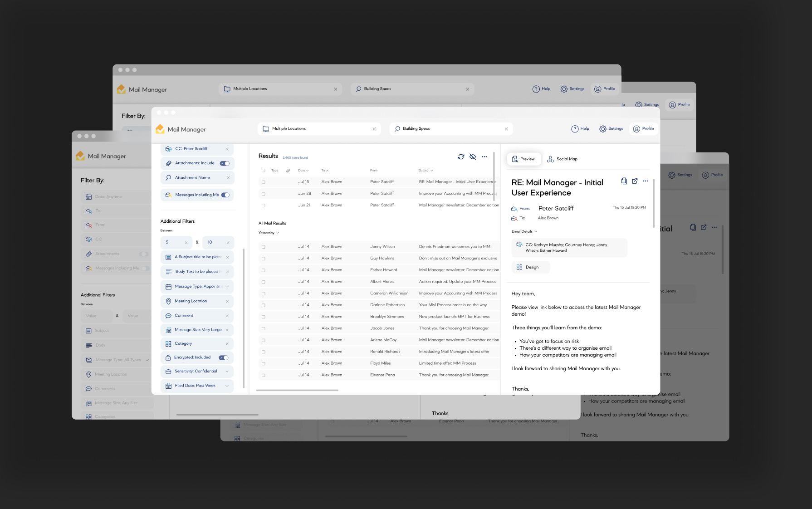Copy the email using the copy icon
The width and height of the screenshot is (812, 509).
pyautogui.click(x=624, y=181)
